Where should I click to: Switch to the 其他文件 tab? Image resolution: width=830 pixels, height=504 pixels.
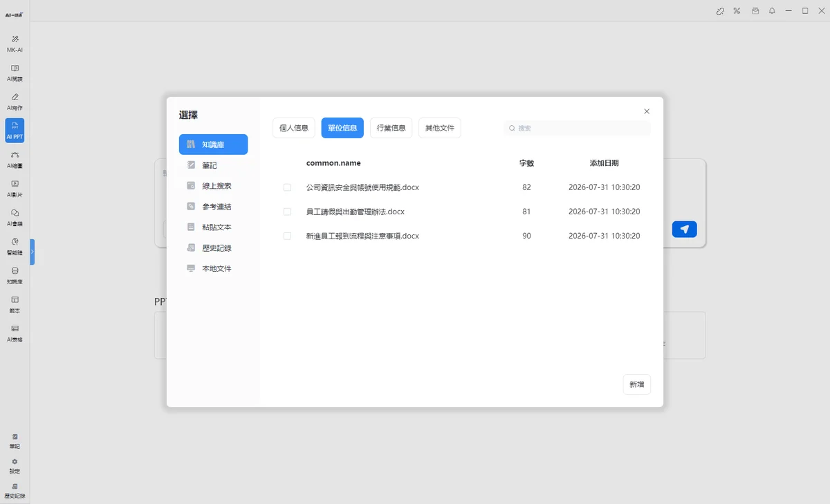(x=440, y=128)
